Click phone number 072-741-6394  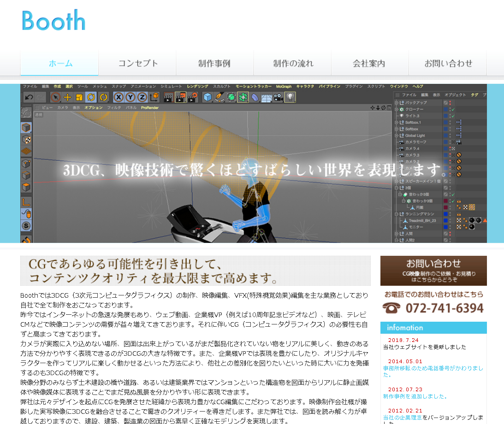(445, 308)
